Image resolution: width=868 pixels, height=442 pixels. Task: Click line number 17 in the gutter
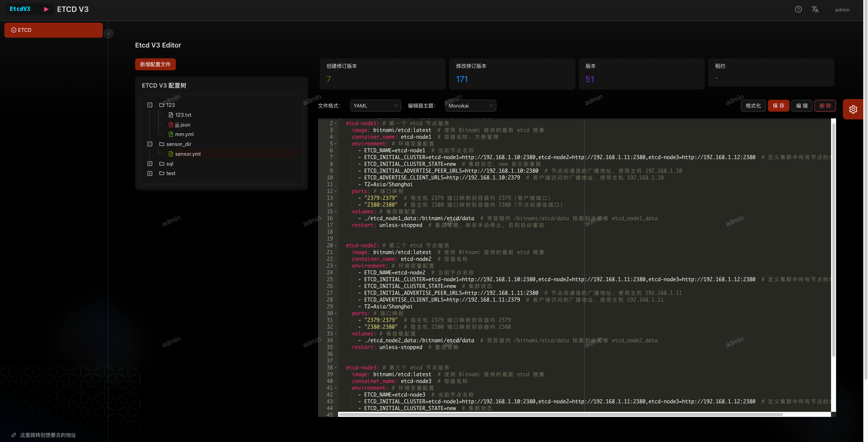pyautogui.click(x=330, y=225)
